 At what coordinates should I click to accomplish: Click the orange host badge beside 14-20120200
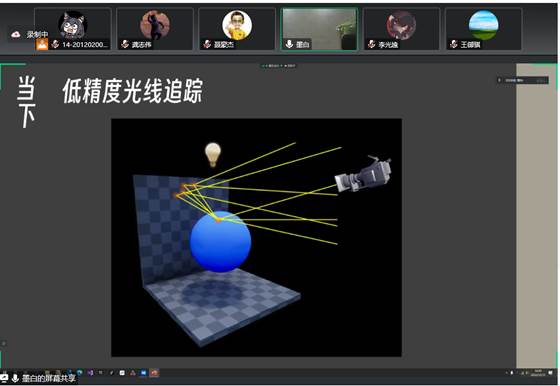[42, 44]
